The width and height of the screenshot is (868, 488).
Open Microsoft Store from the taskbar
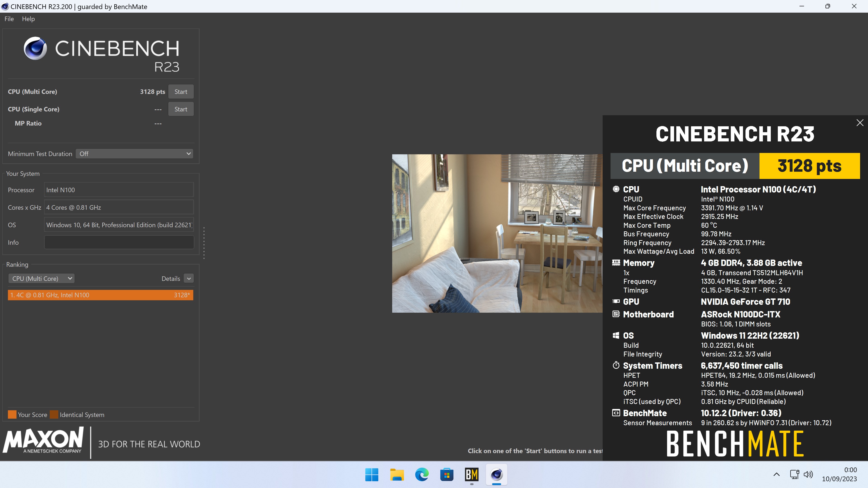pos(447,475)
